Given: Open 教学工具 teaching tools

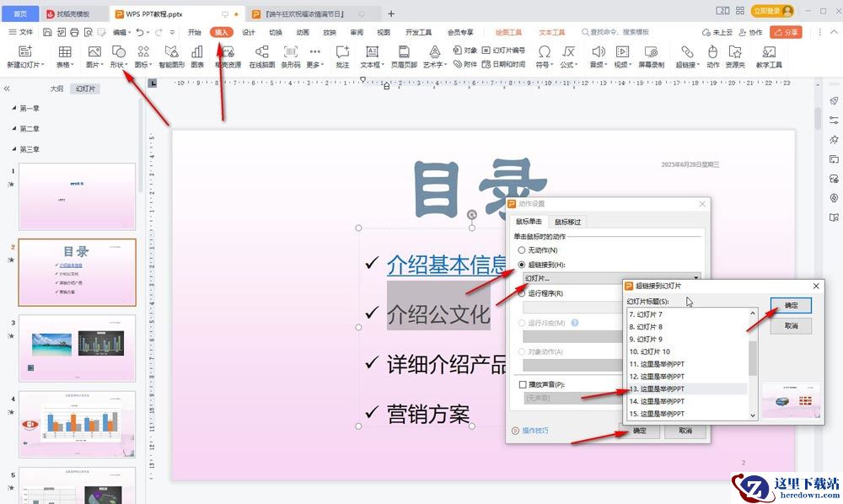Looking at the screenshot, I should tap(769, 56).
